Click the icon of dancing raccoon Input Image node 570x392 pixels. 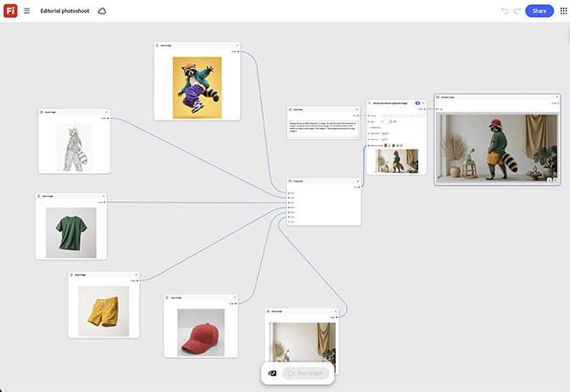158,46
